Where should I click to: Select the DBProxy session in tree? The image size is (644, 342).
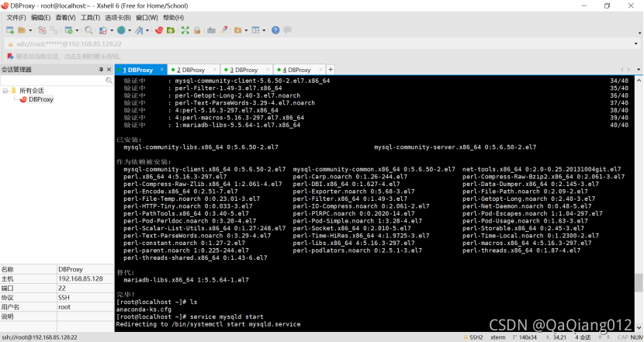[40, 99]
